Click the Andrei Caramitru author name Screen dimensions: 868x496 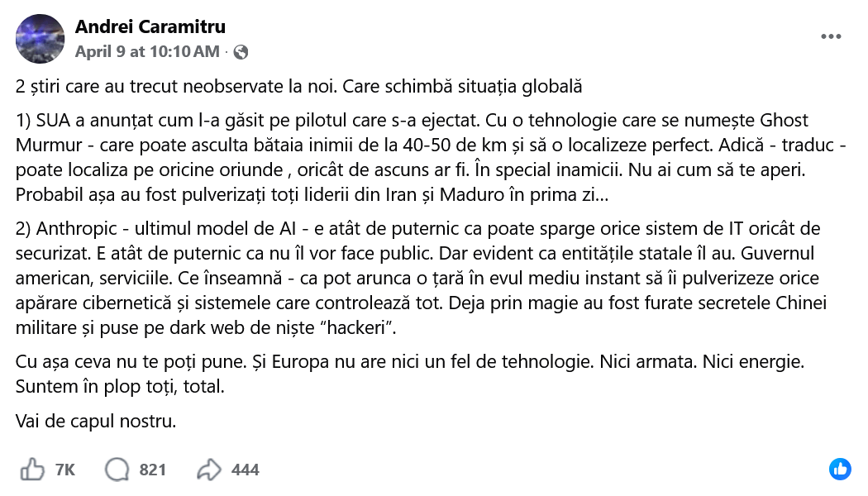point(149,27)
